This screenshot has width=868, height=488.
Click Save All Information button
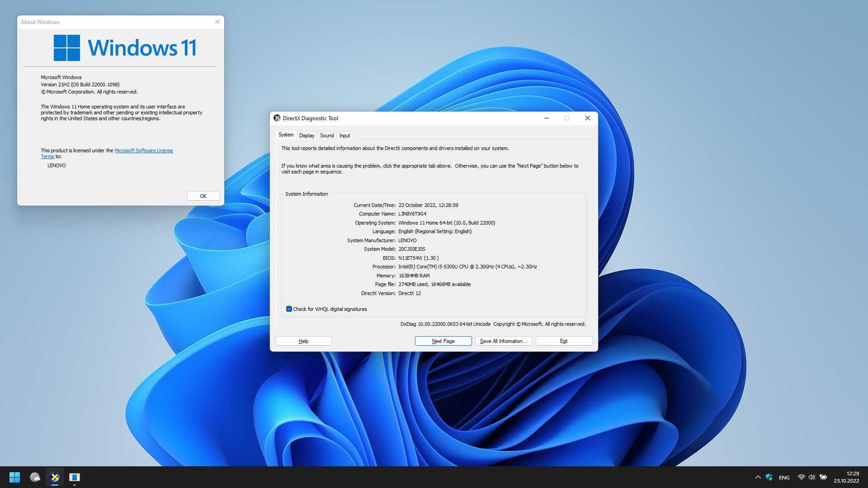[503, 341]
